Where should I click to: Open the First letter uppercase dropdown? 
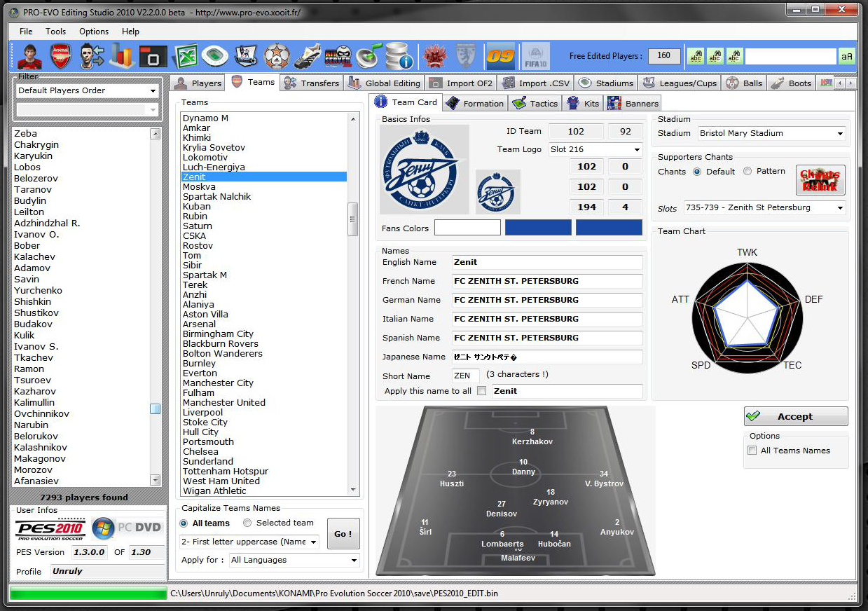[x=249, y=542]
